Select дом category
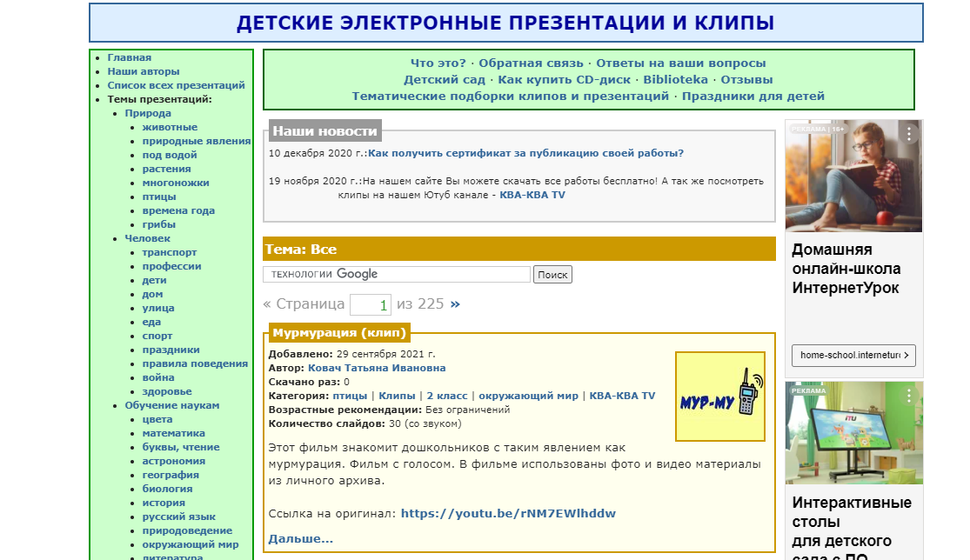 coord(153,294)
